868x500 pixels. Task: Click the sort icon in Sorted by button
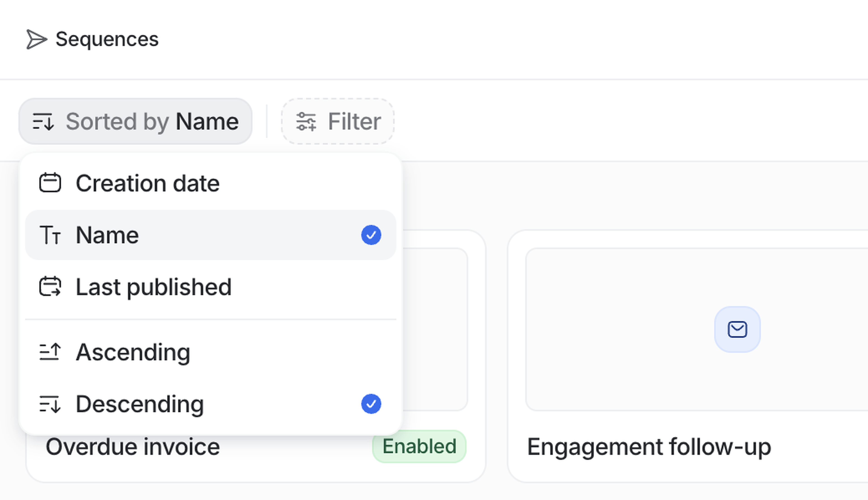point(43,122)
